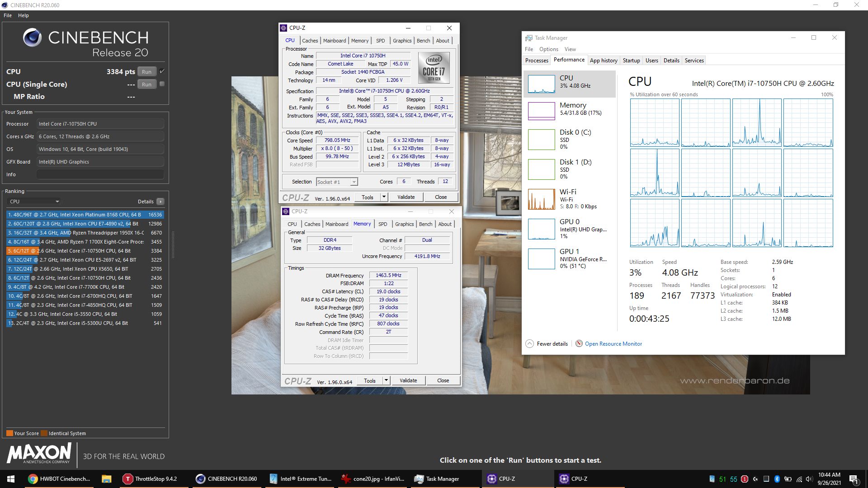This screenshot has height=488, width=868.
Task: Open the notification Action Center
Action: pyautogui.click(x=854, y=479)
